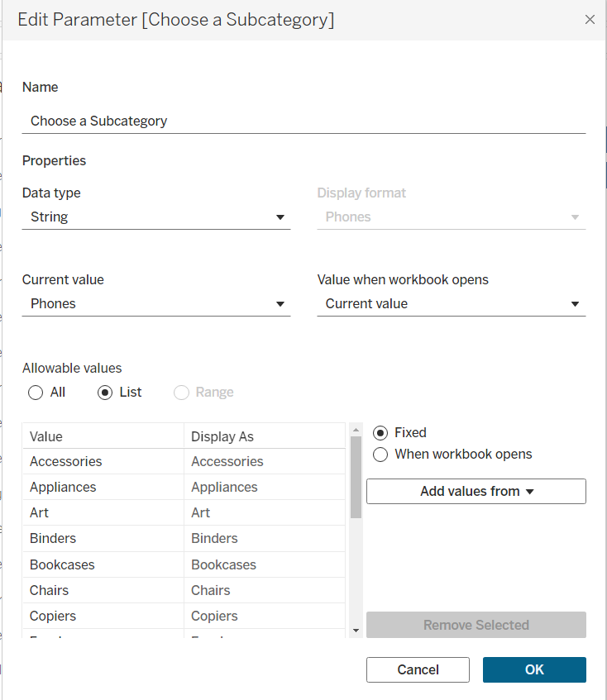Choose the Fixed radio option
The image size is (607, 700).
[x=380, y=433]
